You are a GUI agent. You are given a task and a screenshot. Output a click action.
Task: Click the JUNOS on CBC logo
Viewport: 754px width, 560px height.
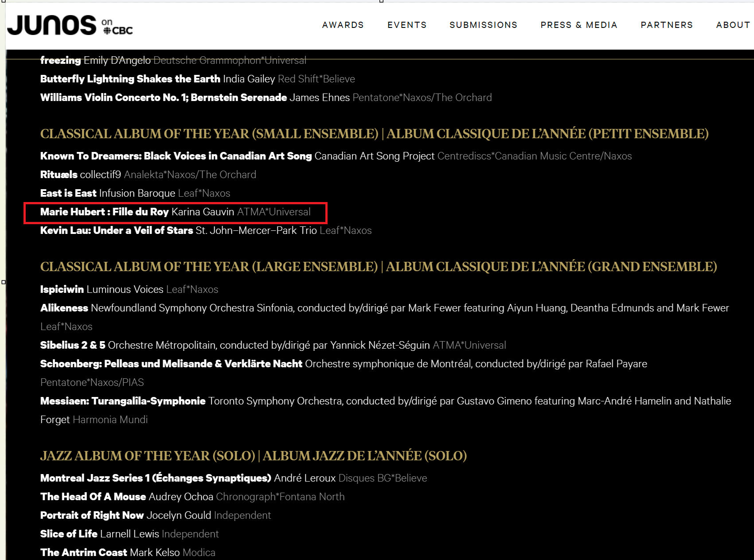(70, 25)
